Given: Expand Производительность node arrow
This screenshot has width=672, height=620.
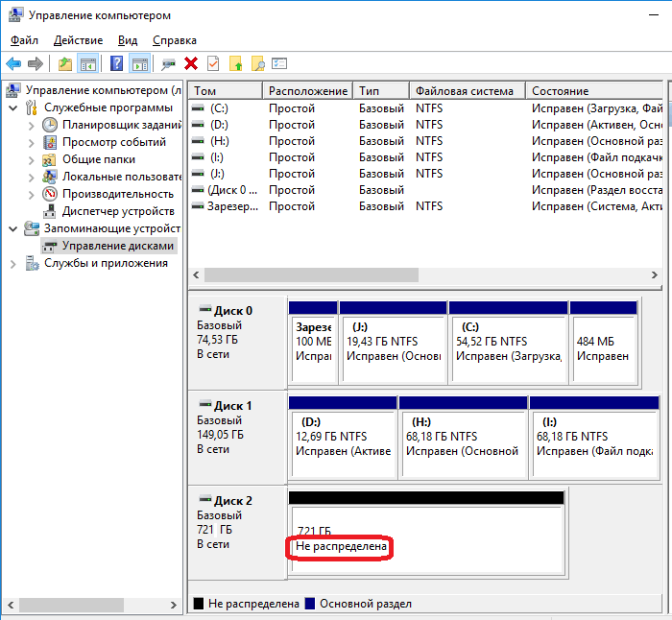Looking at the screenshot, I should click(32, 195).
